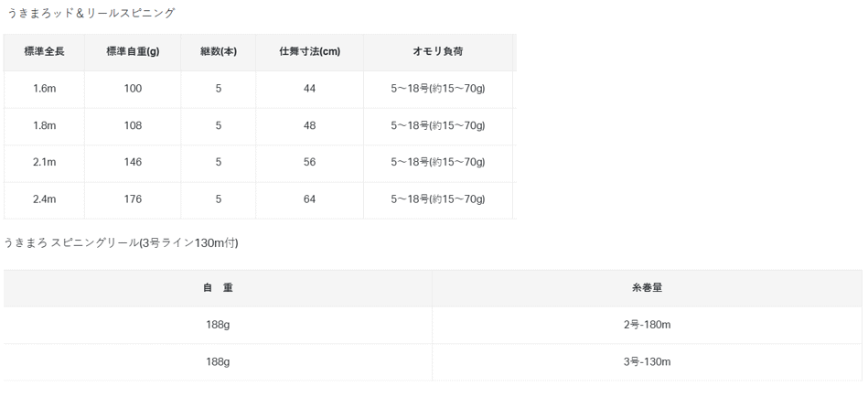This screenshot has width=868, height=397.
Task: Select the 糸巻量 column header
Action: 647,287
